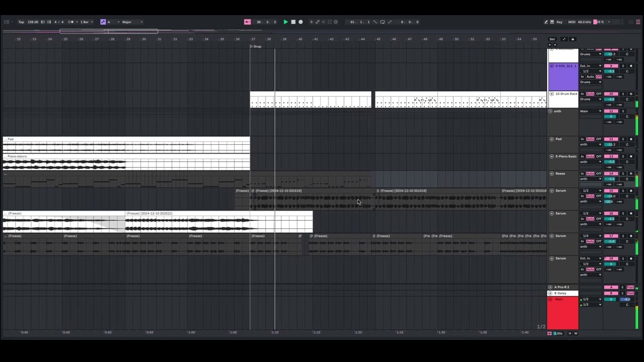Click the 4 / 4 time signature field
Viewport: 644px width, 362px height.
pyautogui.click(x=59, y=22)
